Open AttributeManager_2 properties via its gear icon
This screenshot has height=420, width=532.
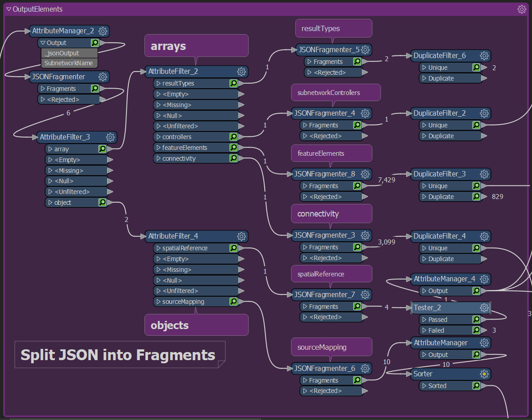pyautogui.click(x=103, y=31)
